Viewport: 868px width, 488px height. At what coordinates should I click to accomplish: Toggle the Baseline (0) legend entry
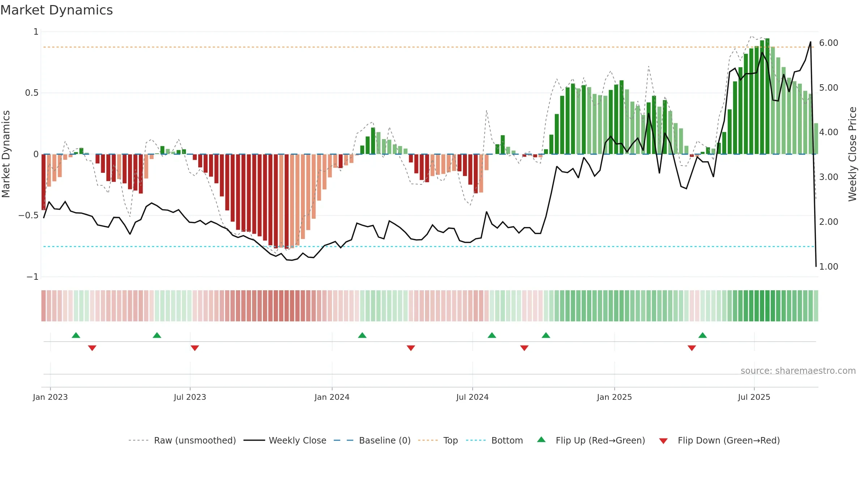(x=372, y=440)
